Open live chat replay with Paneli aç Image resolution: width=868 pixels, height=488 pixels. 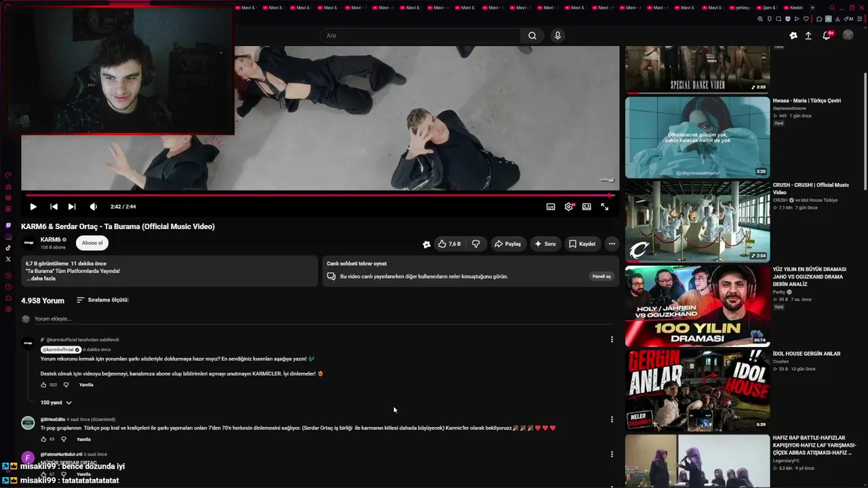(601, 277)
